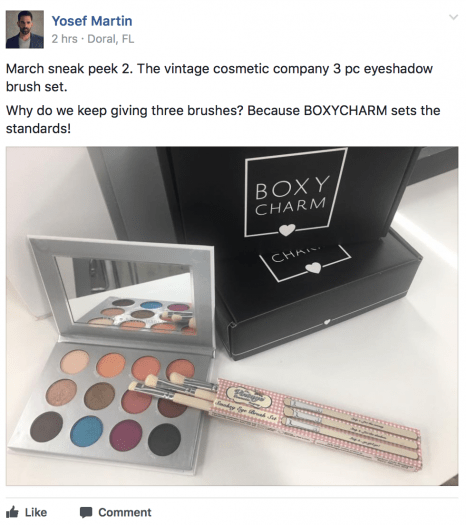
Task: Click the peach eyeshadow pan top-left
Action: pos(75,362)
